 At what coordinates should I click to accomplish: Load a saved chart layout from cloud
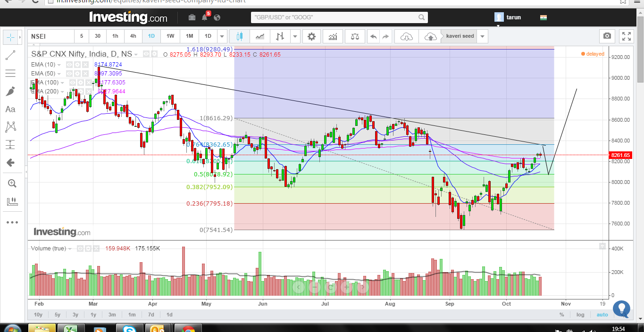[x=407, y=36]
